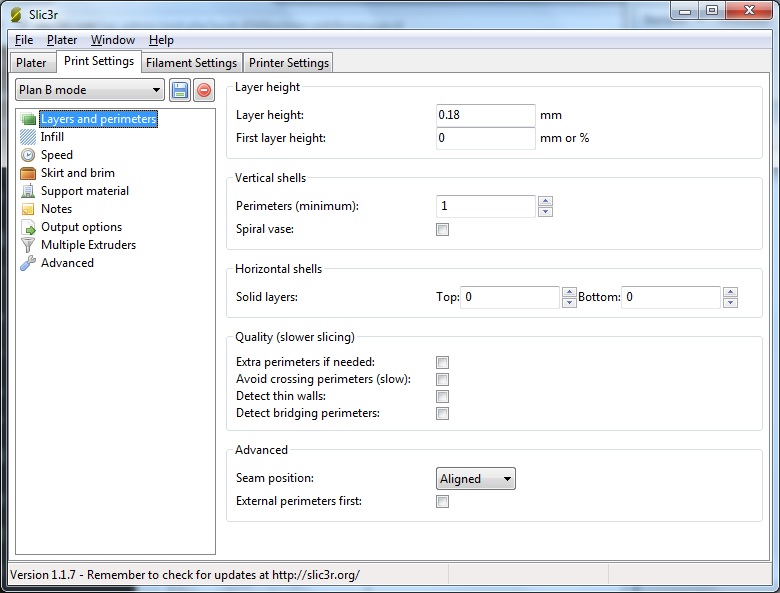The height and width of the screenshot is (593, 780).
Task: Click the Skirt and brim orange icon
Action: click(28, 173)
